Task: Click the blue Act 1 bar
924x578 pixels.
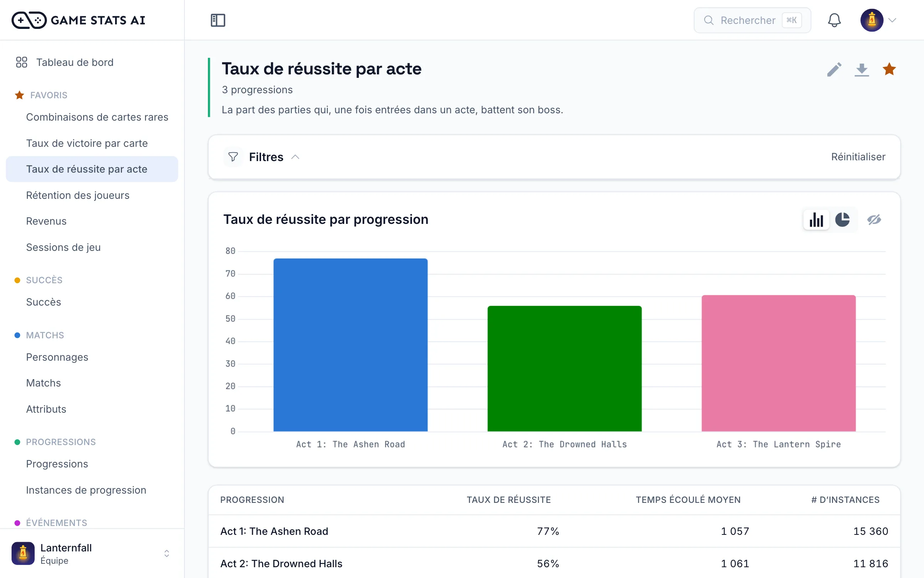Action: pos(350,345)
